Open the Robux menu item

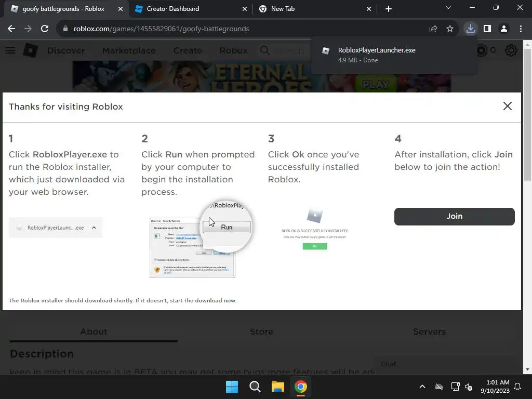[x=233, y=50]
